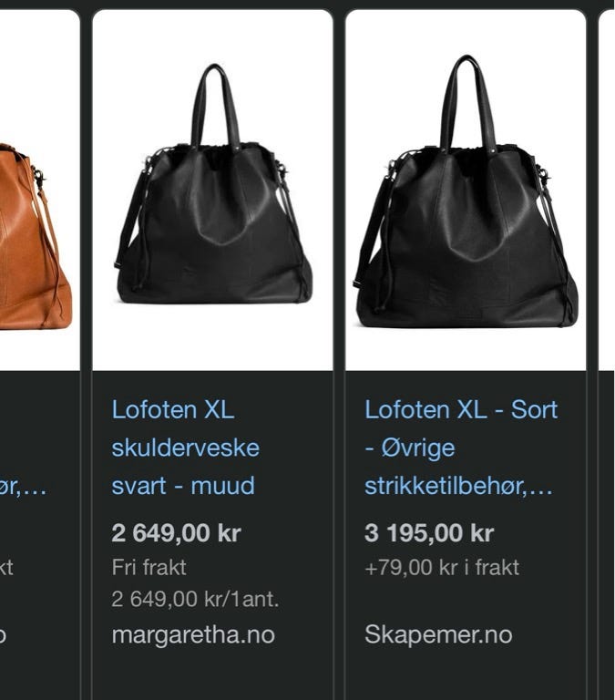Visit the Skapemer.no store link

pos(438,634)
